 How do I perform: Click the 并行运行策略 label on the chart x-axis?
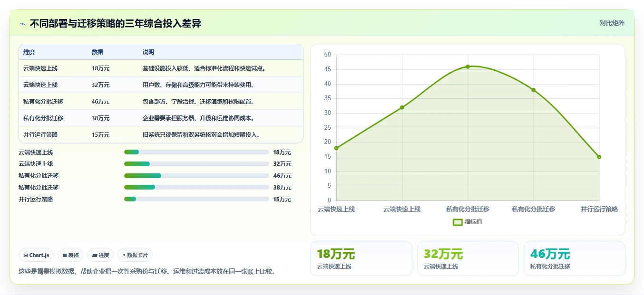click(x=599, y=209)
